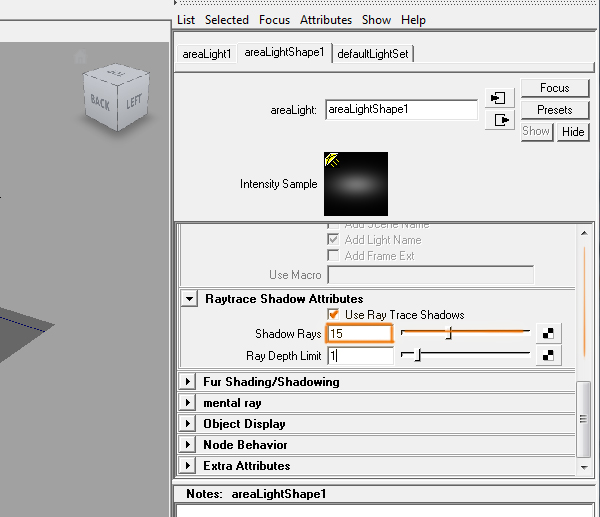This screenshot has width=600, height=517.
Task: Click the Show button
Action: point(536,132)
